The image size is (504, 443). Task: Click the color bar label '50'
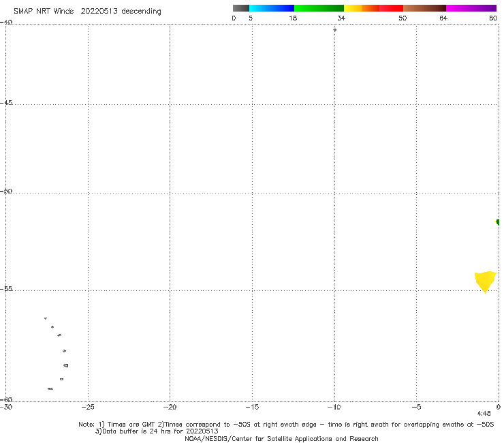coord(403,18)
